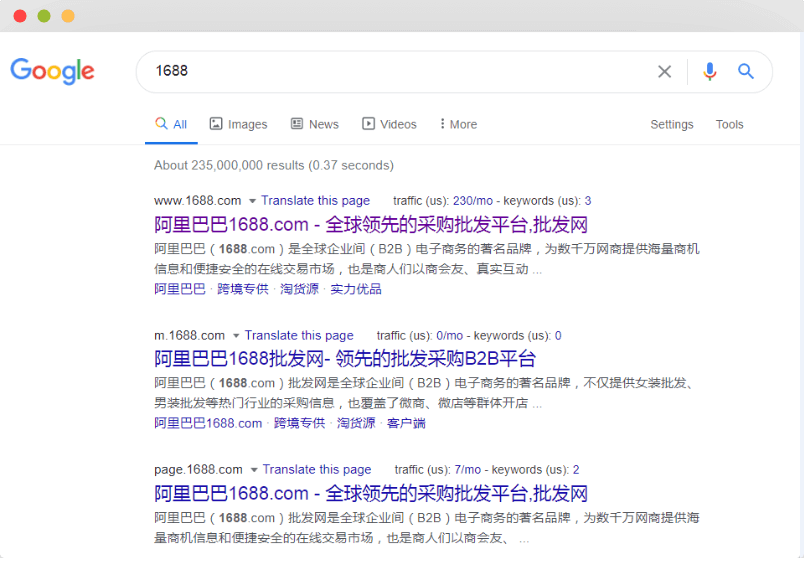The height and width of the screenshot is (562, 804).
Task: Open the m.1688.com result title link
Action: coord(345,358)
